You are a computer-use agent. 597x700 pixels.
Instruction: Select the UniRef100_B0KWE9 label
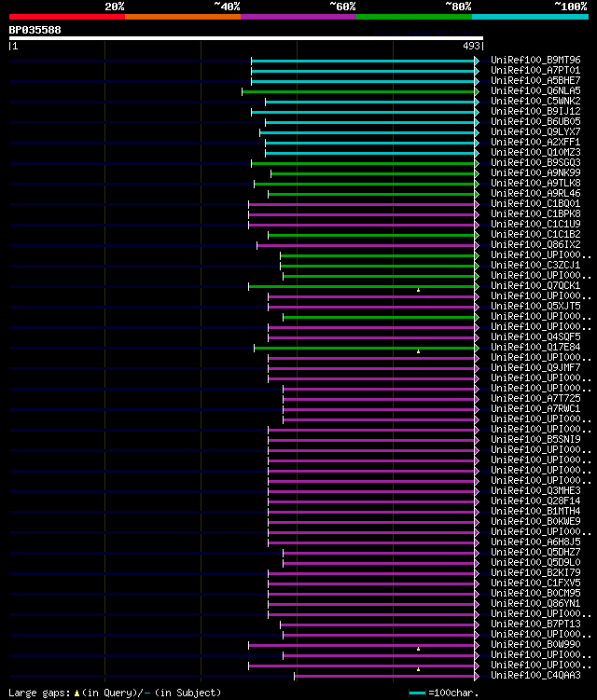click(x=535, y=522)
